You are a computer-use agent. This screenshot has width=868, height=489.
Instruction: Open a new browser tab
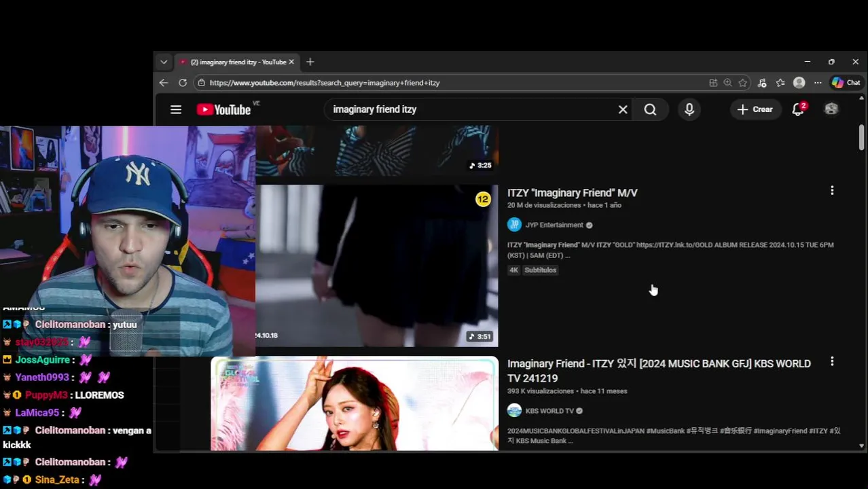click(310, 62)
